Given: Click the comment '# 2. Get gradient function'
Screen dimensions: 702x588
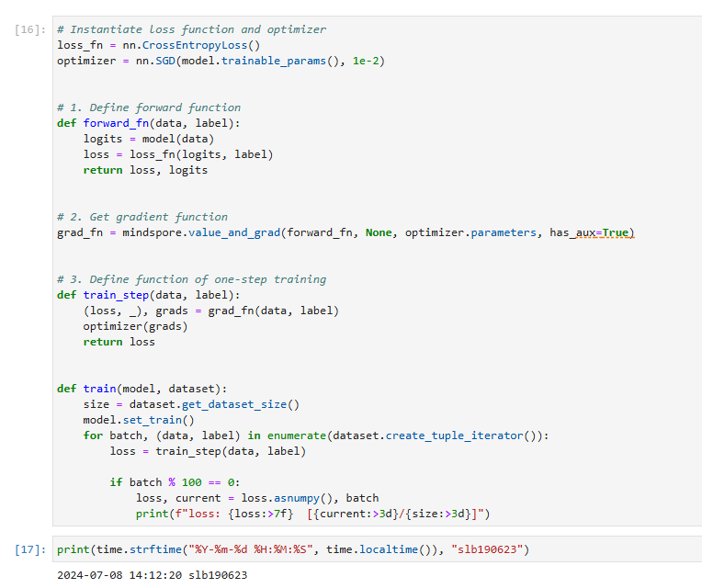Looking at the screenshot, I should pos(142,217).
